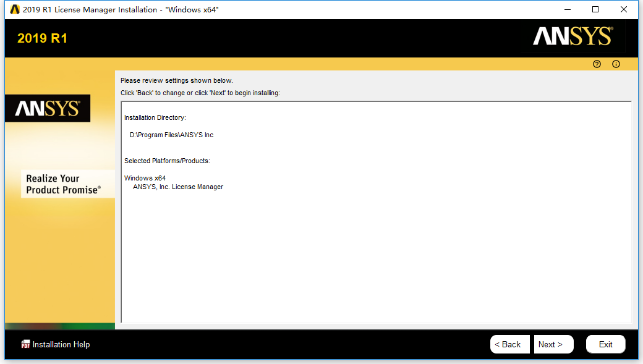Maximize the installer window

(595, 9)
